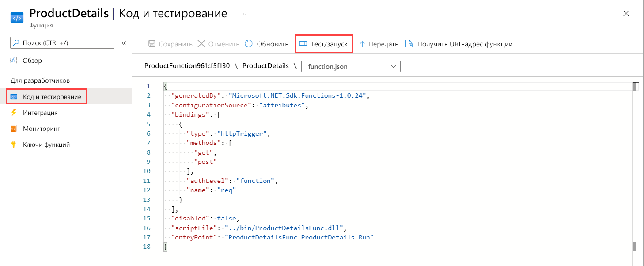Click line number 1 in editor

(148, 86)
